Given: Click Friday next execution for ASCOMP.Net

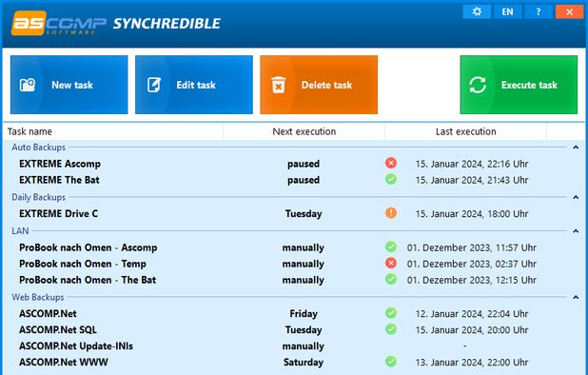Looking at the screenshot, I should pos(304,314).
